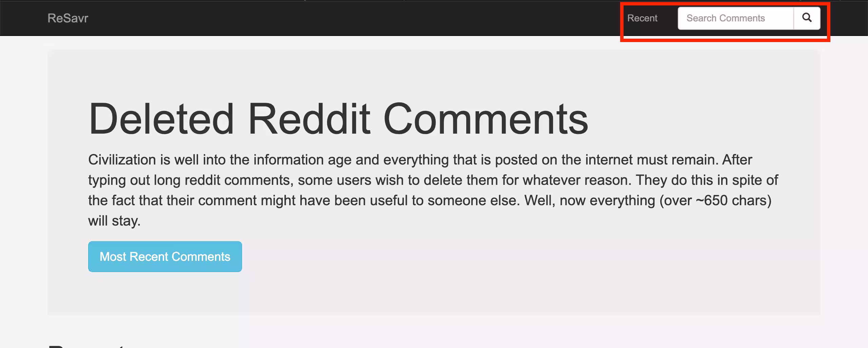The width and height of the screenshot is (868, 348).
Task: Click the Deleted Reddit Comments heading
Action: (x=338, y=119)
